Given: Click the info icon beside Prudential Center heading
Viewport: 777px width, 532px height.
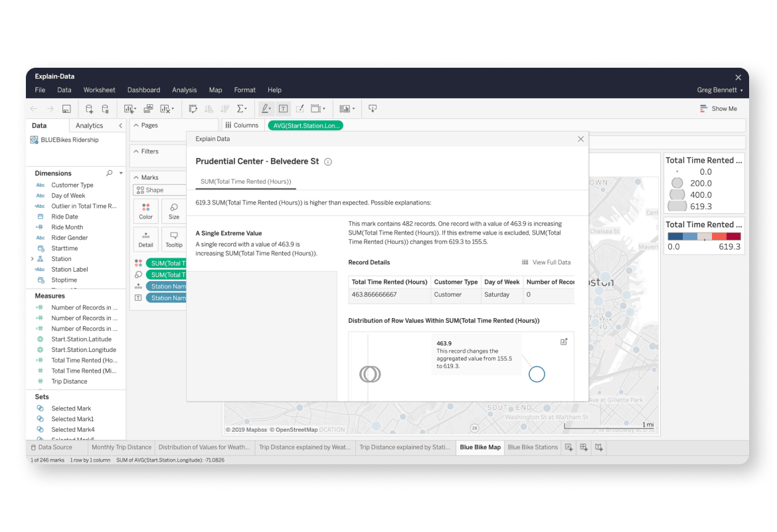Looking at the screenshot, I should pyautogui.click(x=327, y=161).
